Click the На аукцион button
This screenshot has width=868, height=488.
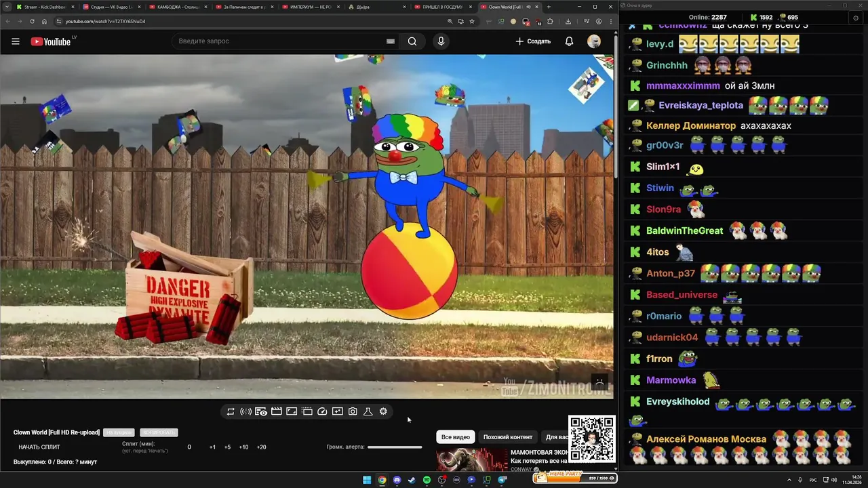119,432
